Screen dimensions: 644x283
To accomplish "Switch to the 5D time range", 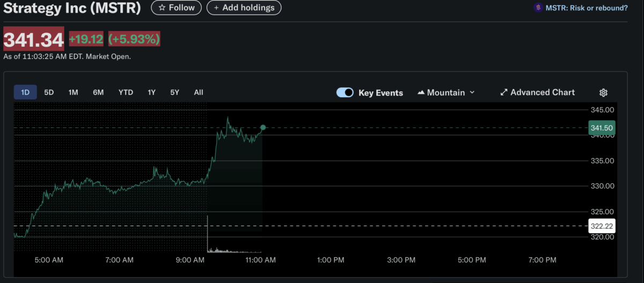I will 49,92.
